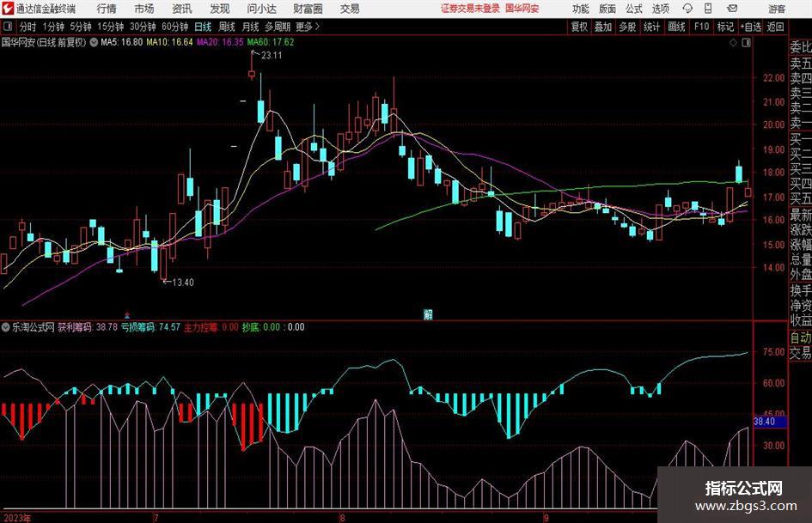This screenshot has width=812, height=523.
Task: Click the MA60: 17.62 value
Action: 271,42
